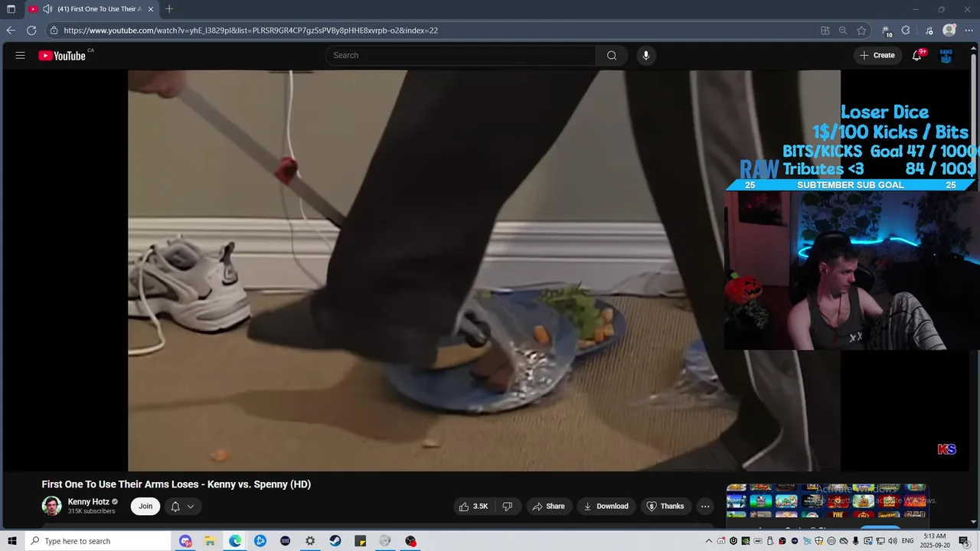980x551 pixels.
Task: Open YouTube notifications bell
Action: (x=917, y=55)
